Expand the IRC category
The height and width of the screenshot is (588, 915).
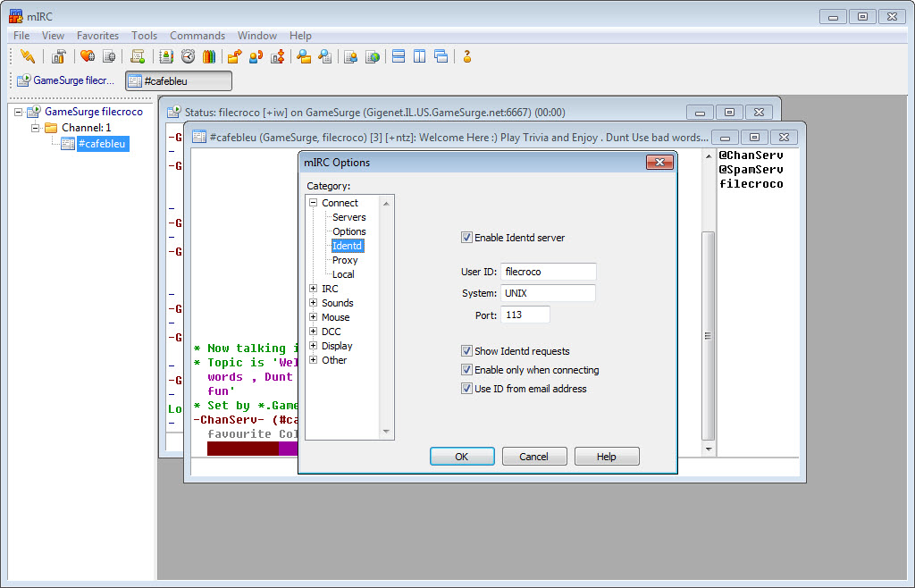[314, 288]
